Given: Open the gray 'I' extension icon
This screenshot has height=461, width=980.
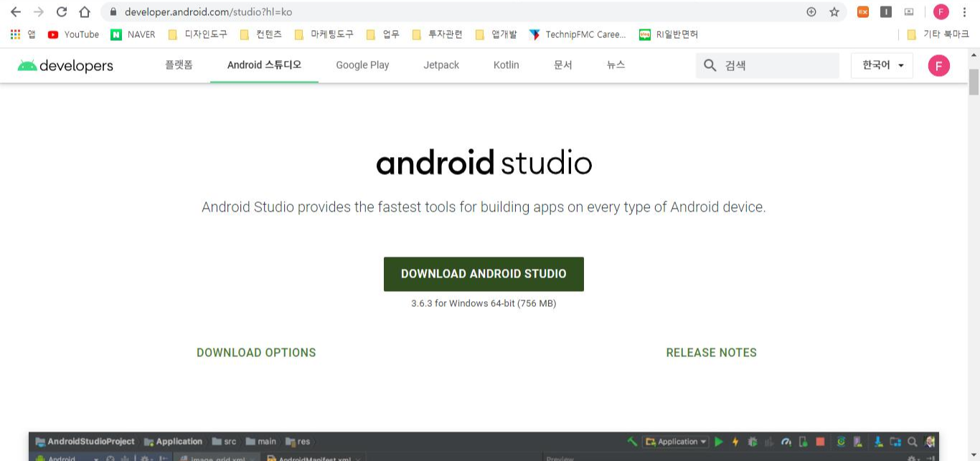Looking at the screenshot, I should pyautogui.click(x=886, y=11).
